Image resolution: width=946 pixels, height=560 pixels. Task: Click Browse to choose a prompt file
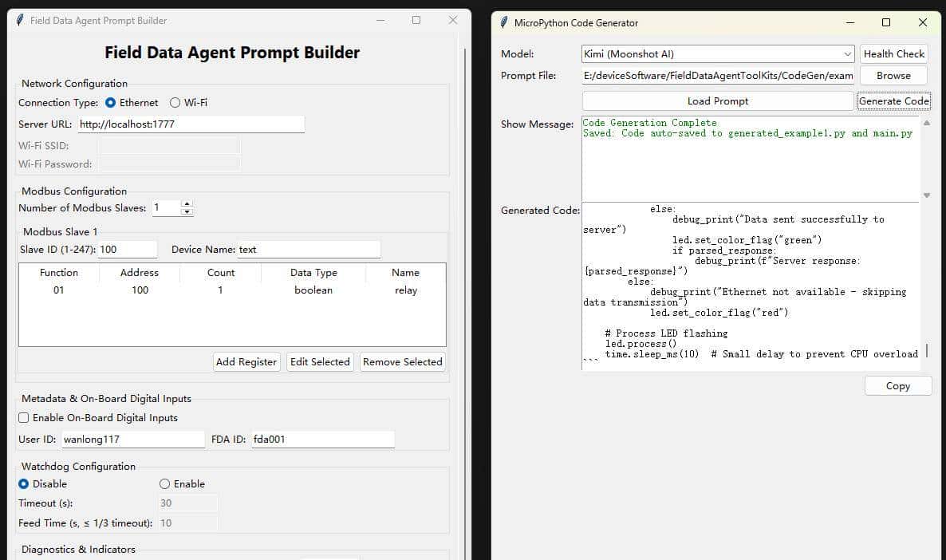point(893,76)
